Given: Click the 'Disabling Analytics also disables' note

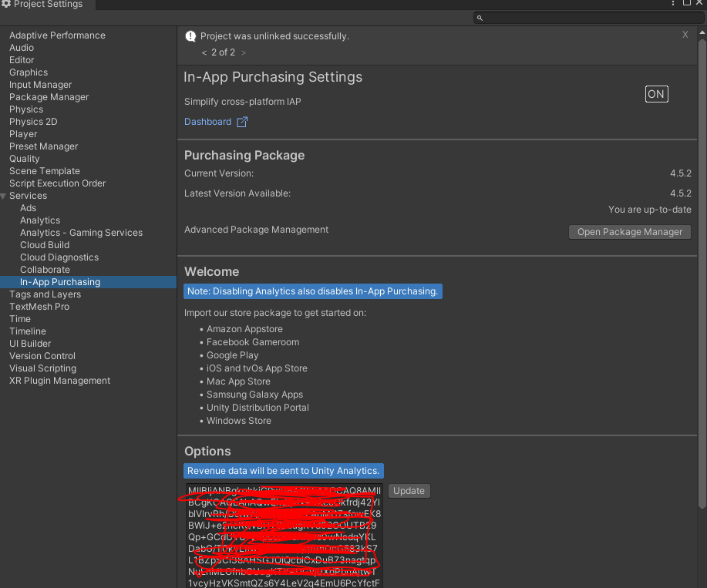Looking at the screenshot, I should pyautogui.click(x=312, y=291).
